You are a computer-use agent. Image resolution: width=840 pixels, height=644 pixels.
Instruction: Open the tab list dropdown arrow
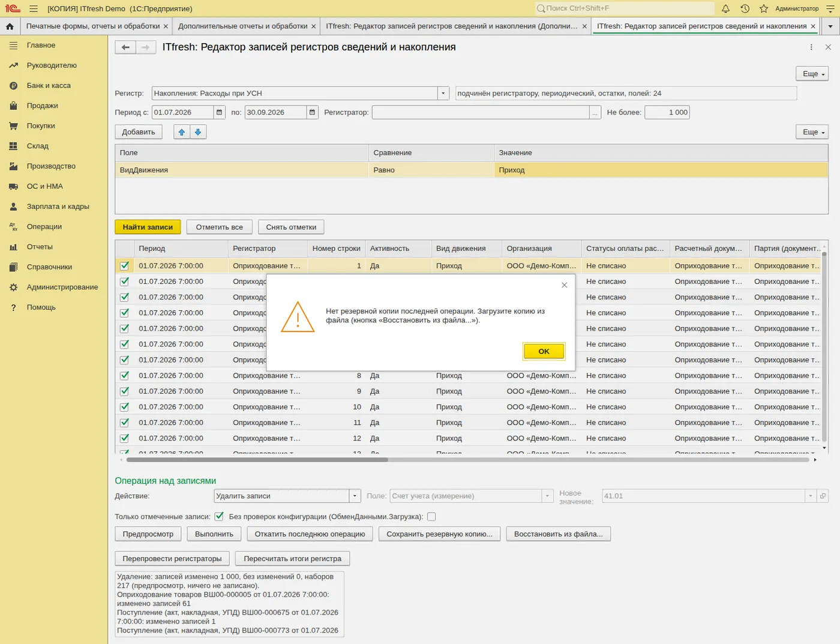830,26
